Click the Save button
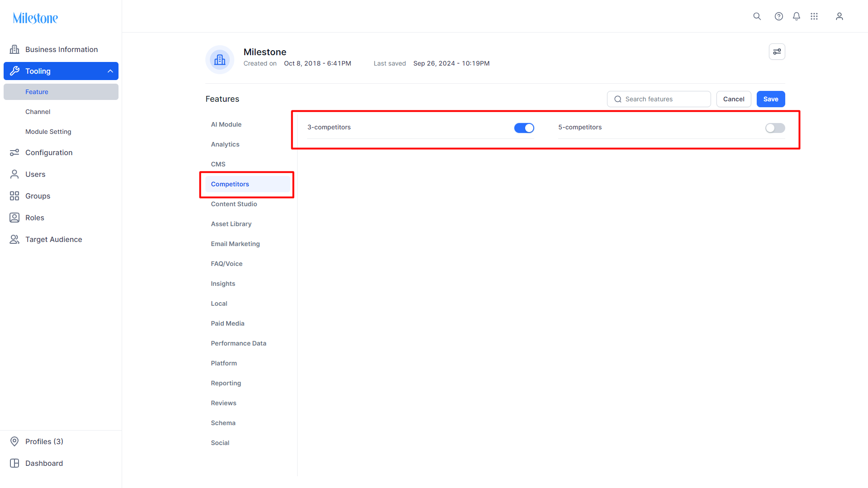 click(x=771, y=99)
